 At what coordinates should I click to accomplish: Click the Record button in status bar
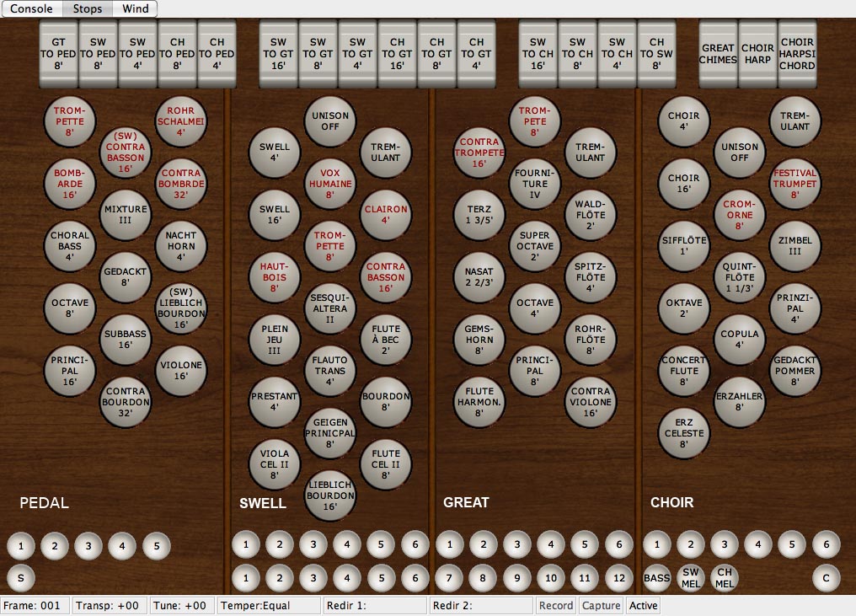click(556, 606)
